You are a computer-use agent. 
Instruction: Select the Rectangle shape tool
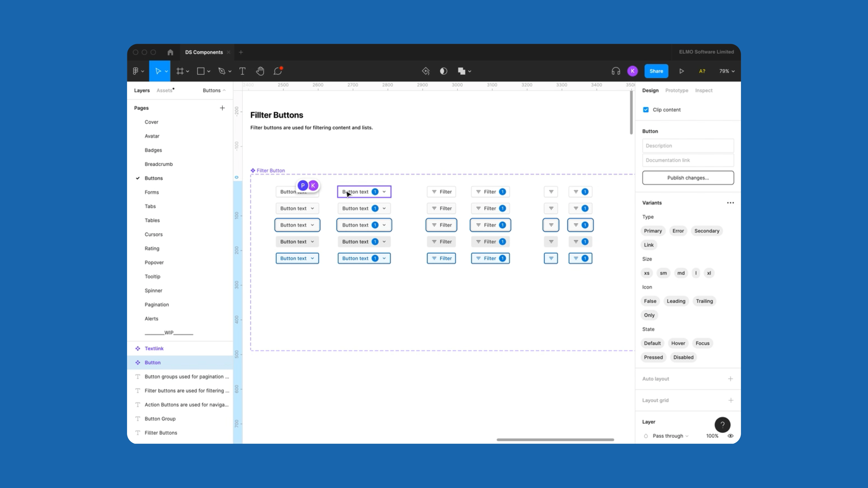point(201,71)
